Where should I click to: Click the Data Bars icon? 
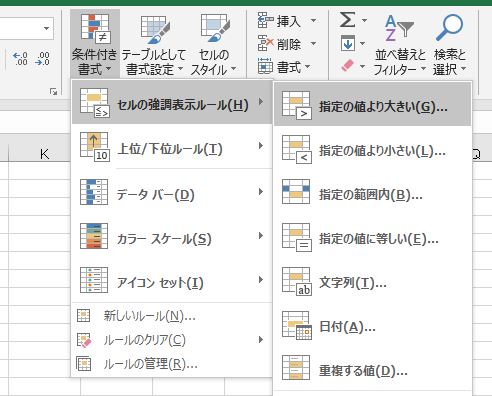(x=94, y=192)
